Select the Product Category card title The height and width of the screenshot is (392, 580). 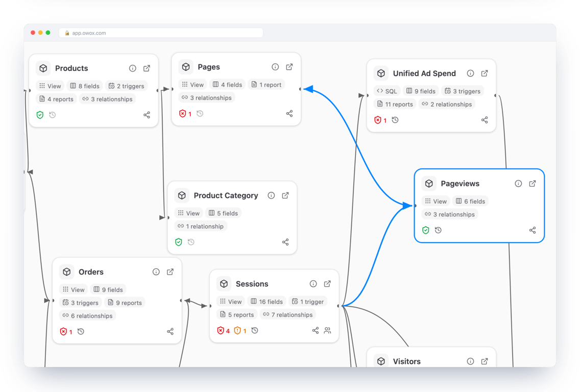(226, 195)
